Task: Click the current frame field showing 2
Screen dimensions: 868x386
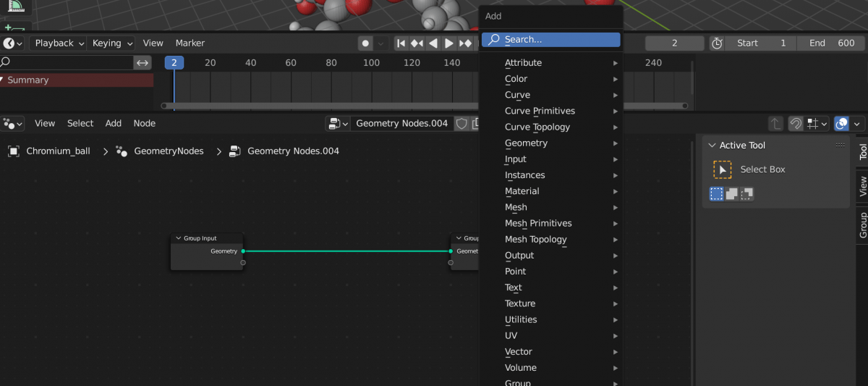Action: [x=674, y=43]
